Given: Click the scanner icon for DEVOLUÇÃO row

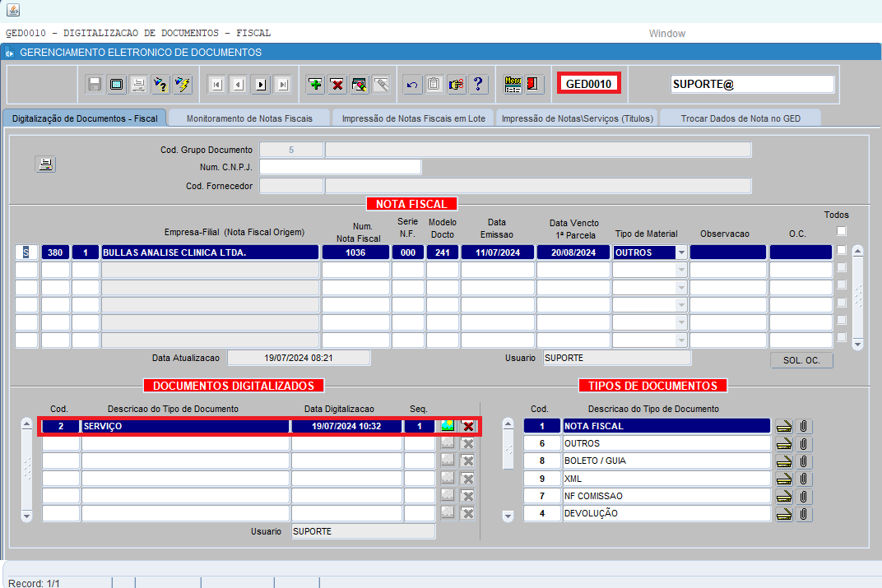Looking at the screenshot, I should (784, 513).
